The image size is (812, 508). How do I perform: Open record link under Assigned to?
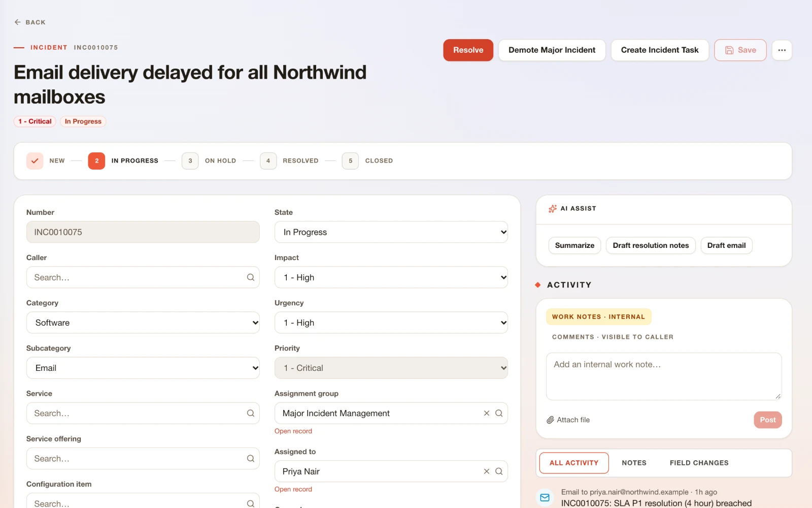tap(293, 489)
